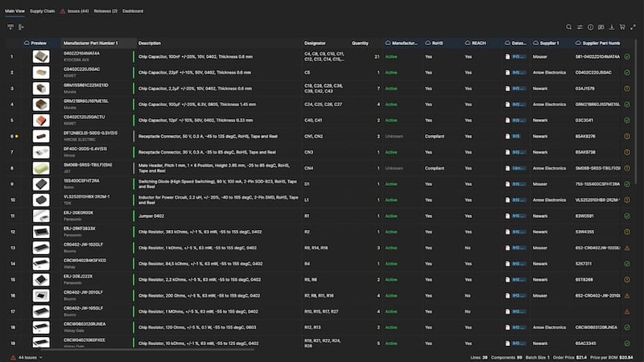644x362 pixels.
Task: Click 'Unknown' lifecycle status on row 6
Action: [394, 136]
